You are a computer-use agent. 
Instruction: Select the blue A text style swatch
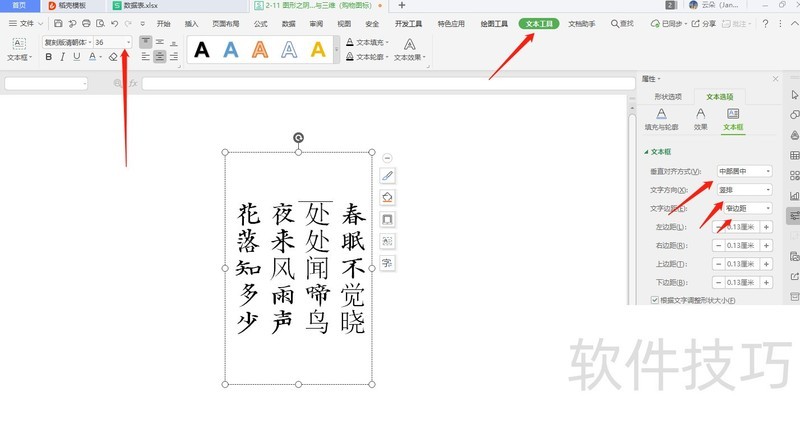(231, 49)
